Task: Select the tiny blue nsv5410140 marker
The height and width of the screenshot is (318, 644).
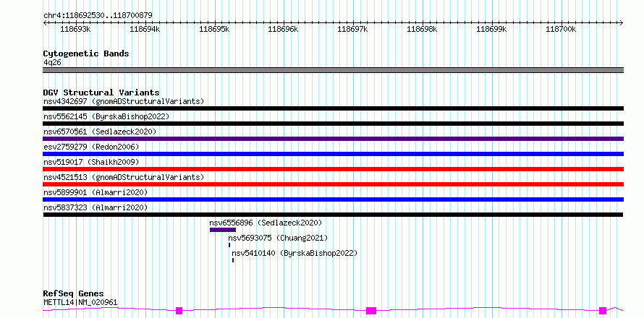Action: coord(233,260)
